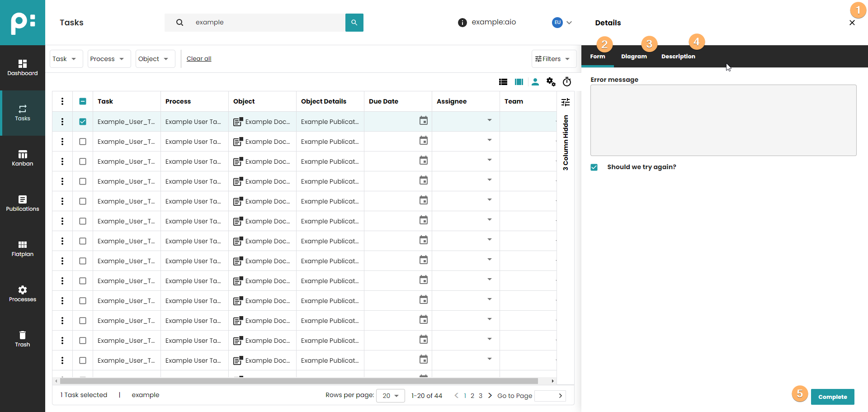
Task: Click the timer icon in table toolbar
Action: (x=566, y=82)
